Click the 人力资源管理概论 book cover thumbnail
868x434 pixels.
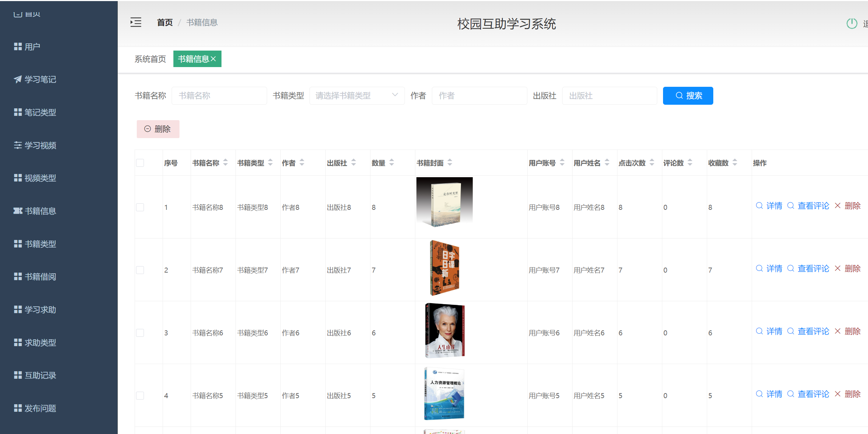coord(444,393)
